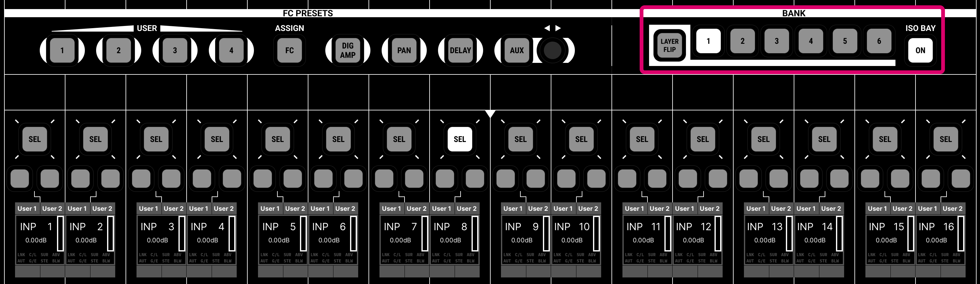Select the SEL button above INP 8
980x284 pixels.
click(x=460, y=139)
